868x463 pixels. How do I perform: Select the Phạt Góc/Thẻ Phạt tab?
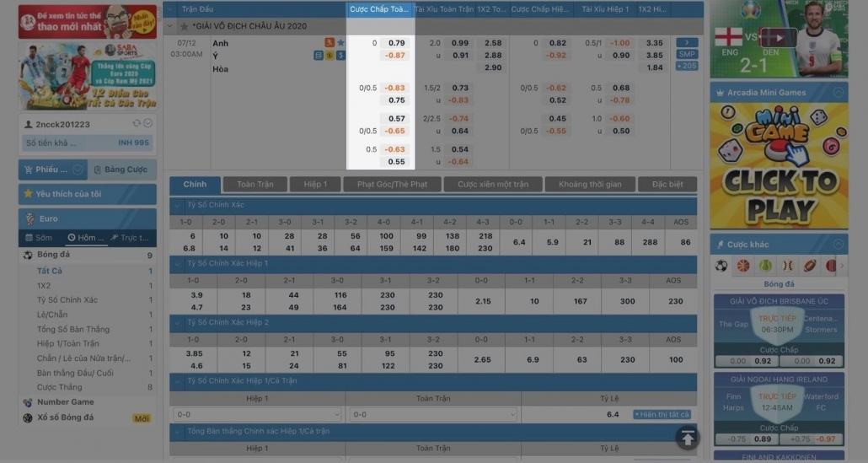(392, 185)
